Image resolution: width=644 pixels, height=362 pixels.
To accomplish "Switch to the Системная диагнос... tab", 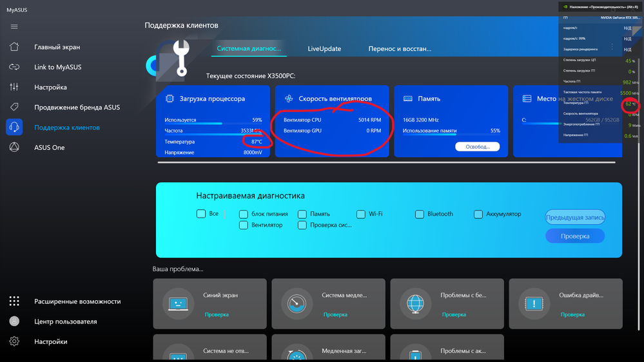I will [249, 48].
